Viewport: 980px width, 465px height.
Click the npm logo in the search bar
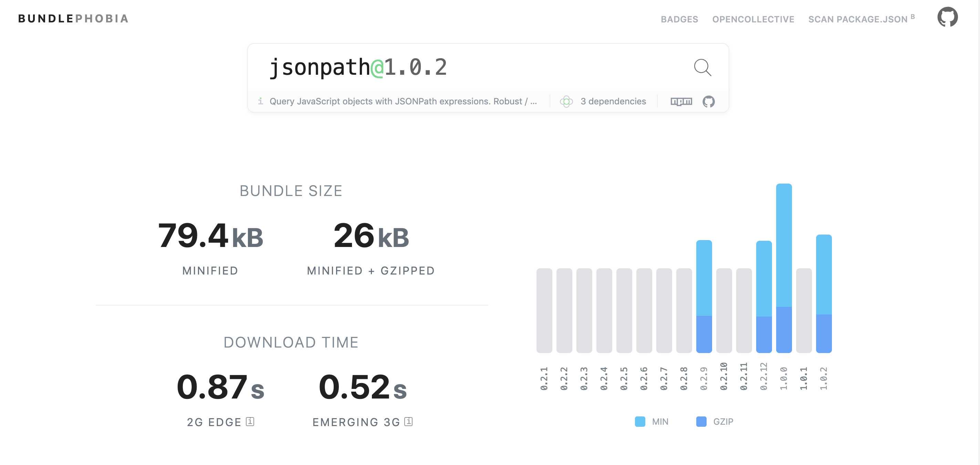(681, 101)
